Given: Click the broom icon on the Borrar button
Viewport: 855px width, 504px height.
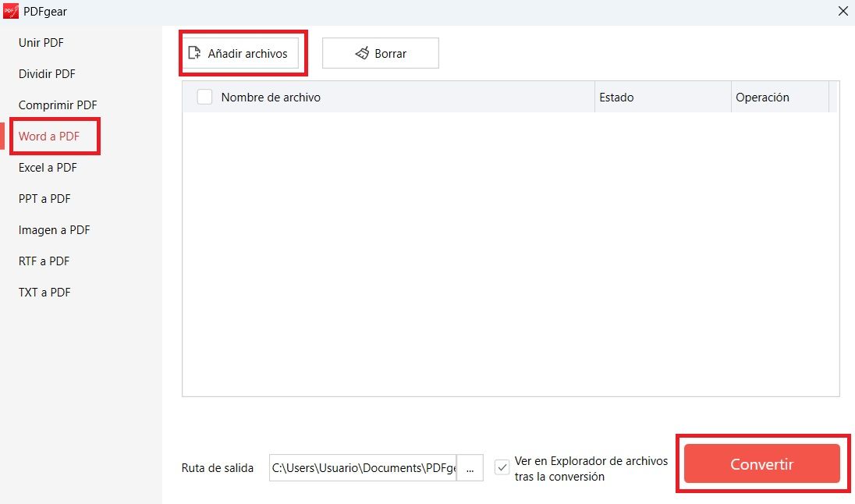Looking at the screenshot, I should (x=362, y=53).
